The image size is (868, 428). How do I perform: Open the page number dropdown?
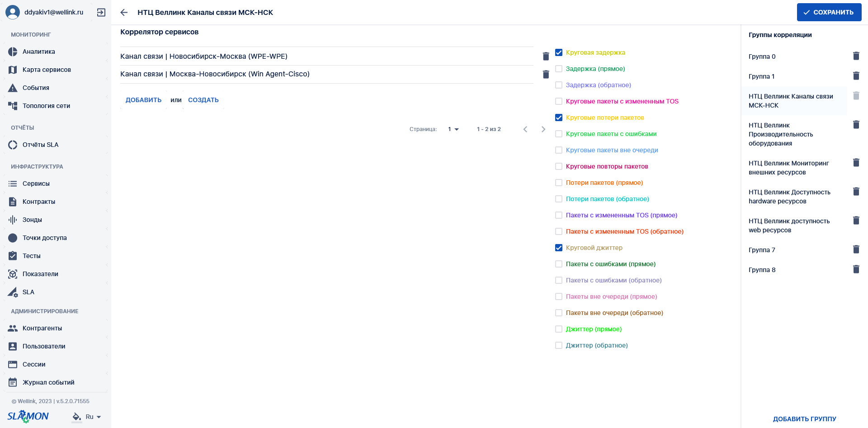453,129
